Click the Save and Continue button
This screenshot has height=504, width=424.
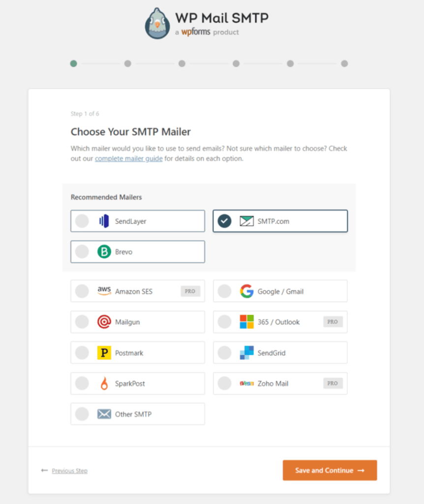(330, 470)
